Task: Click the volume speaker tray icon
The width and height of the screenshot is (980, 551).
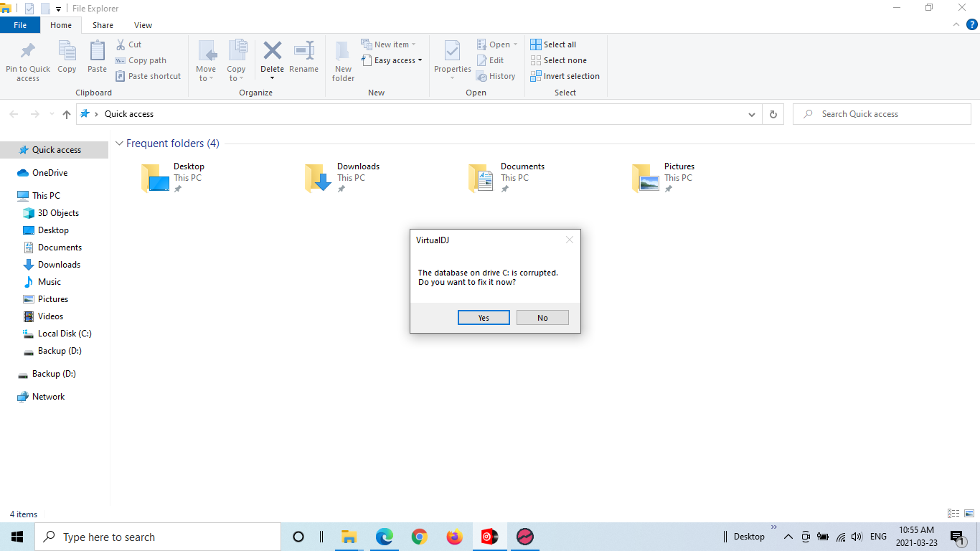Action: [x=857, y=537]
